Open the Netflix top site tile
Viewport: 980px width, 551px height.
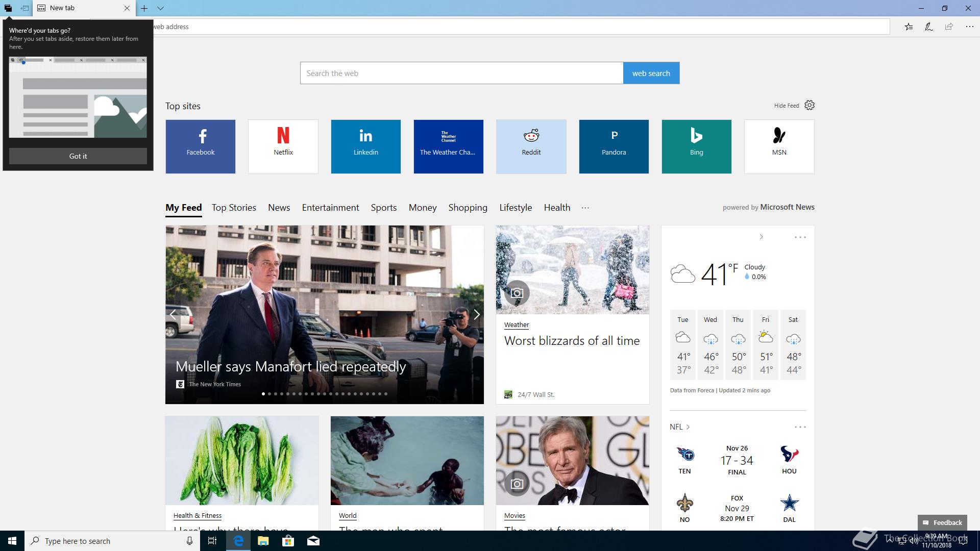pos(283,146)
